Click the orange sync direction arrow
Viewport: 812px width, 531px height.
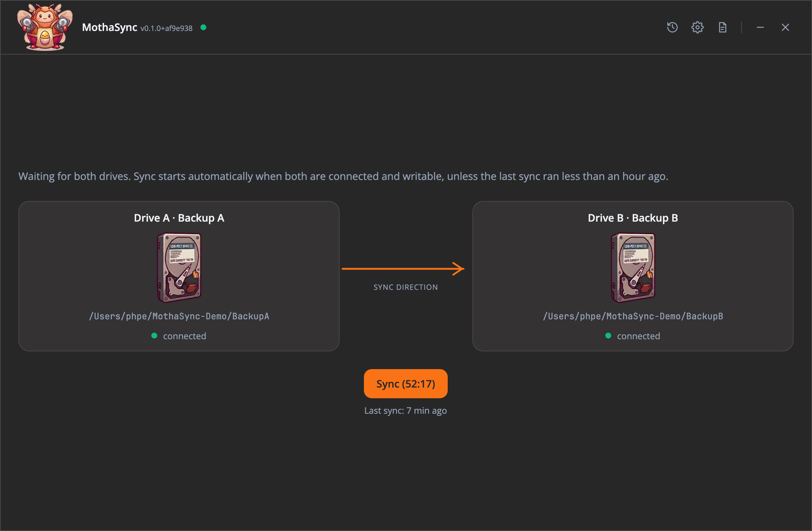click(403, 269)
